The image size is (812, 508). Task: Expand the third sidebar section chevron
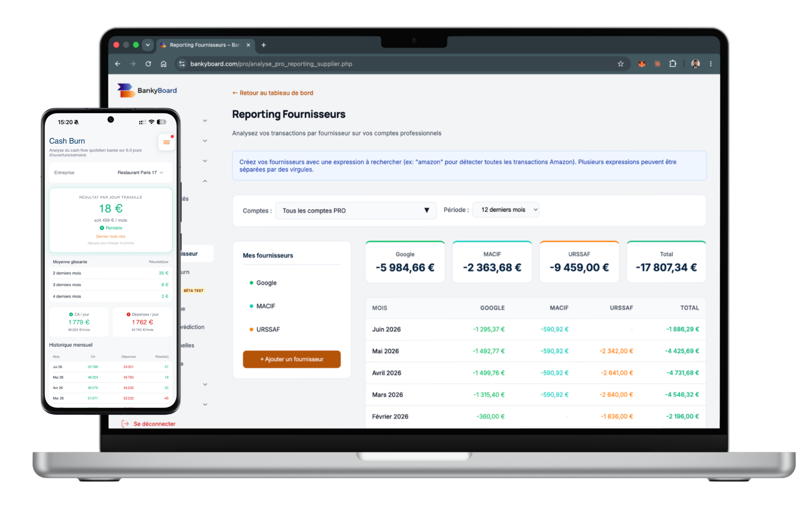(205, 161)
